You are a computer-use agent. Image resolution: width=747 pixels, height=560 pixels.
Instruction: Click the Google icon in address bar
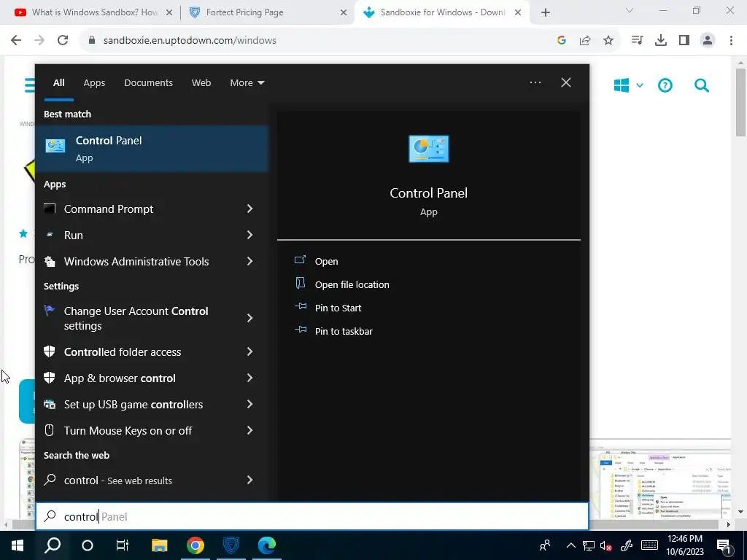(561, 41)
